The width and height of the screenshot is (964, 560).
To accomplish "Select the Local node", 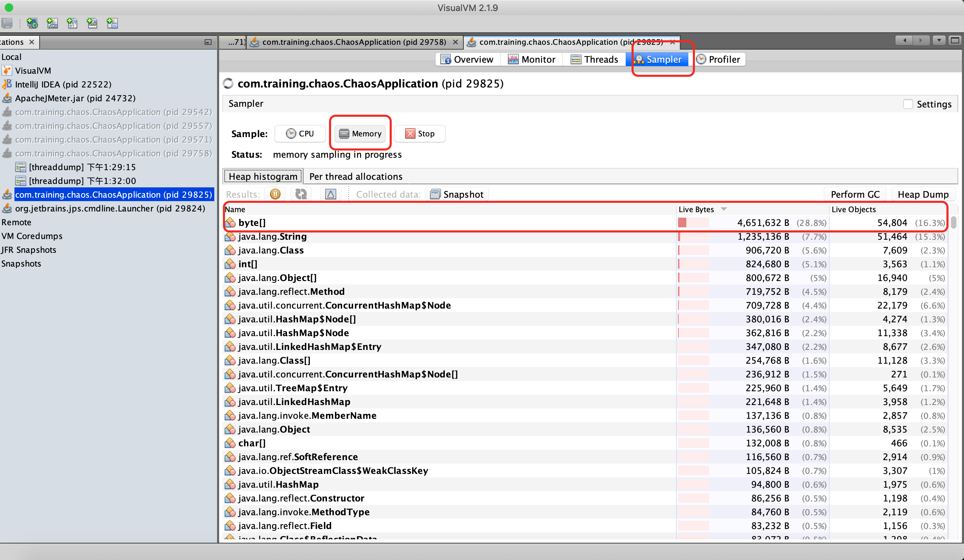I will (11, 57).
